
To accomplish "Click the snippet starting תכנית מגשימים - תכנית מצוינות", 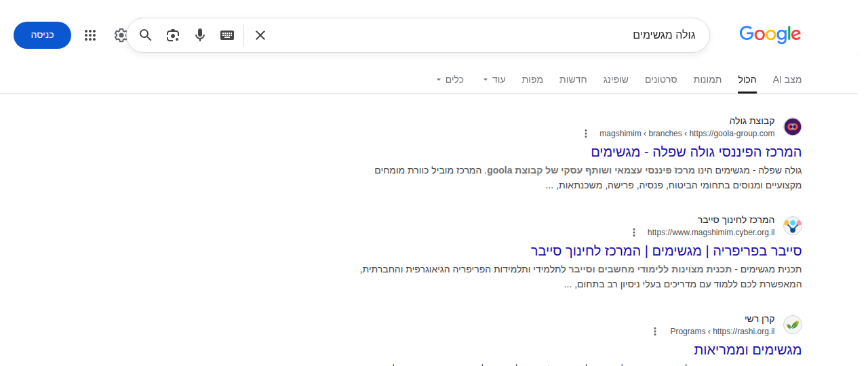I will (581, 277).
